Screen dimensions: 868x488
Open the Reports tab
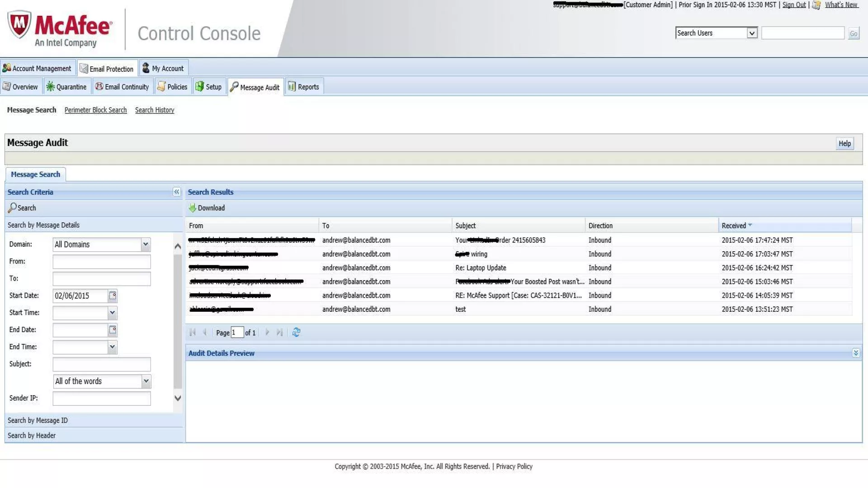tap(304, 87)
